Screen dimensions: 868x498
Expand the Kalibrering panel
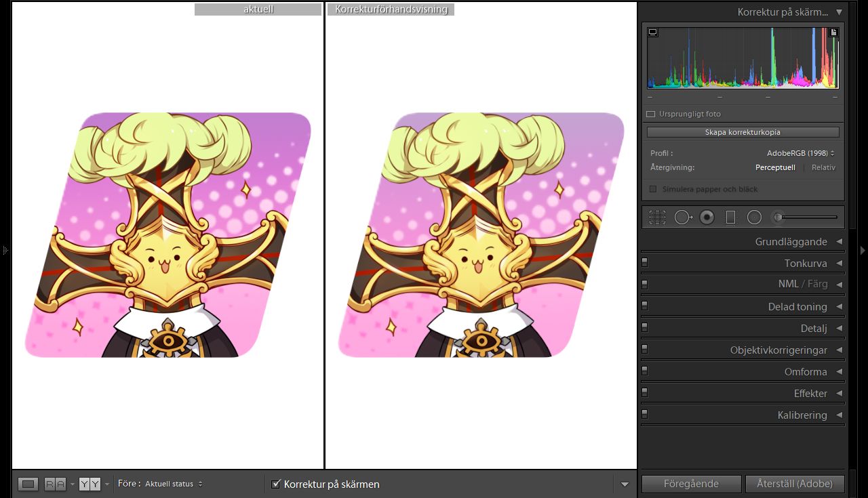839,415
